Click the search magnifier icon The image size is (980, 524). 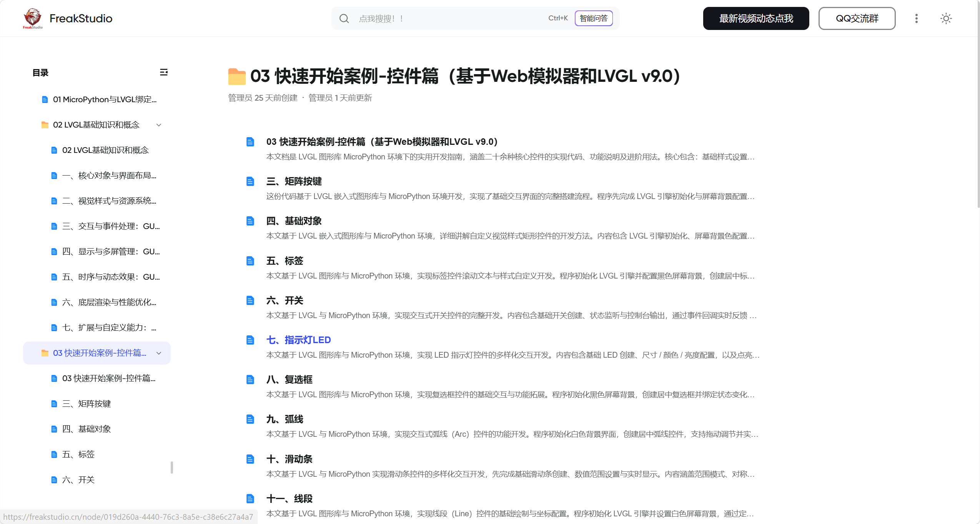[x=344, y=18]
